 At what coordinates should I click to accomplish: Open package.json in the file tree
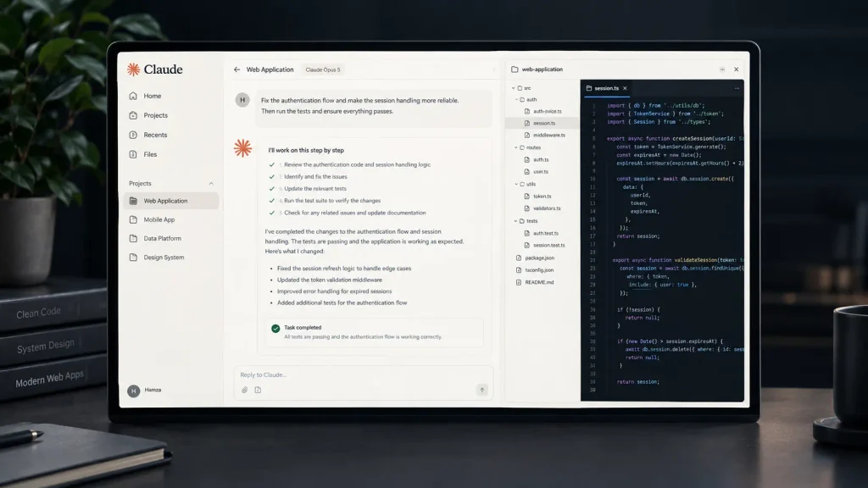pyautogui.click(x=536, y=258)
